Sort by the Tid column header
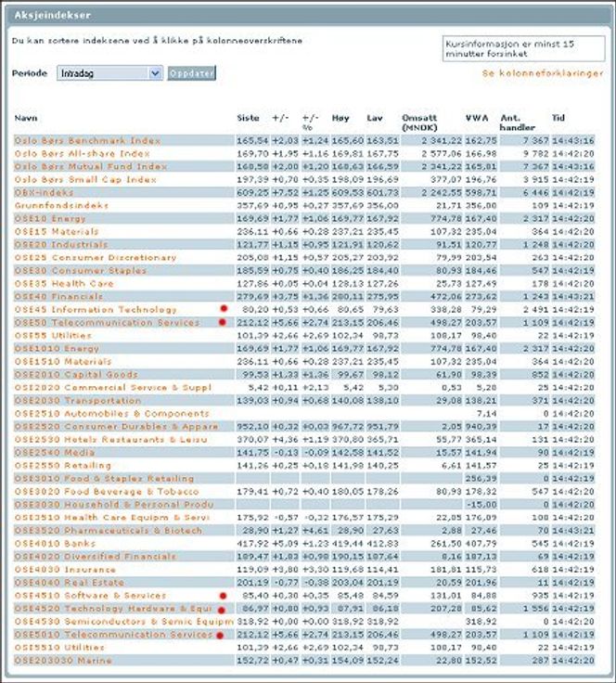Viewport: 616px width, 683px height. point(558,118)
